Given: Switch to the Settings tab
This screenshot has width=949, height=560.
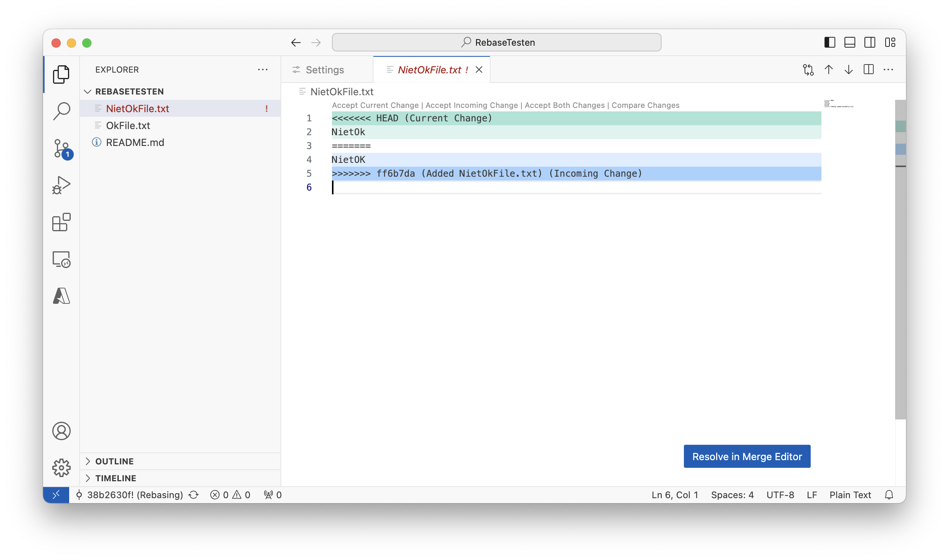Looking at the screenshot, I should pyautogui.click(x=324, y=70).
